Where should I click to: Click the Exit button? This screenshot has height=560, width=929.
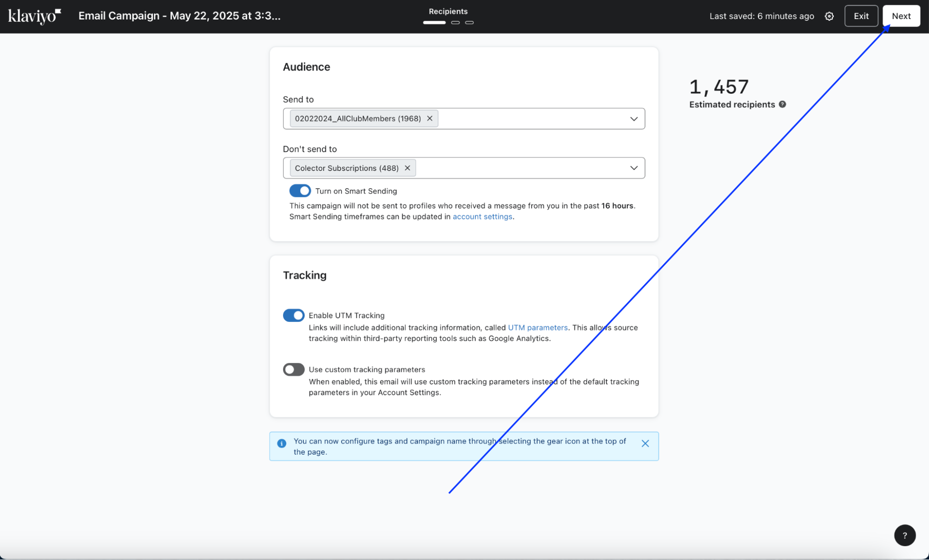point(861,16)
